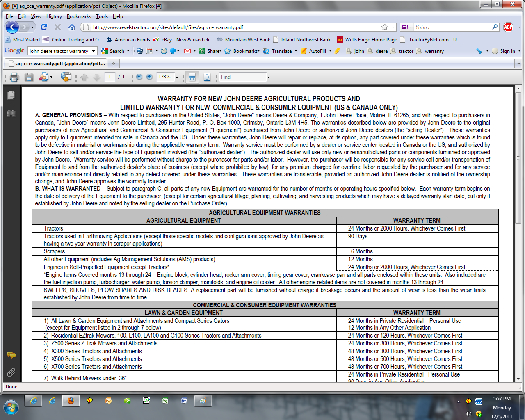Open the Bookmarks menu

point(79,16)
